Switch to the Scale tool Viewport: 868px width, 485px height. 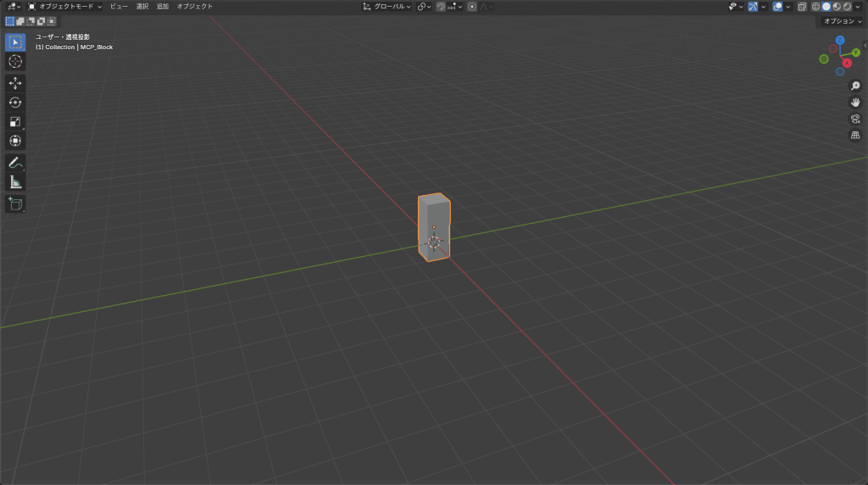[15, 122]
